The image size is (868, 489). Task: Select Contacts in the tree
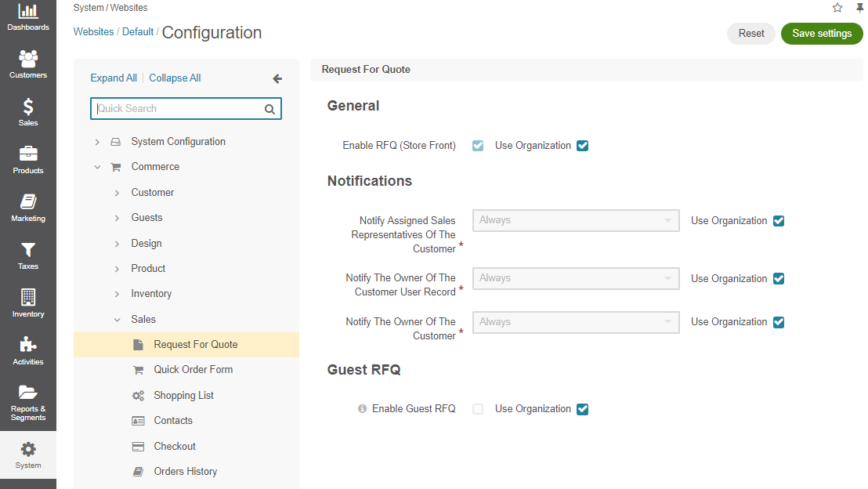(x=173, y=420)
